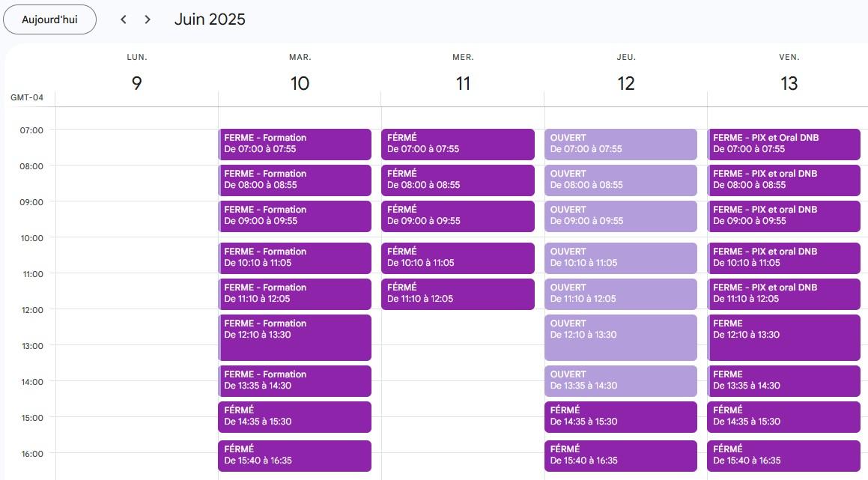Open Thursday's 14:35 à 15:30 FÉRMÉ event
Screen dimensions: 868x480
(x=621, y=416)
